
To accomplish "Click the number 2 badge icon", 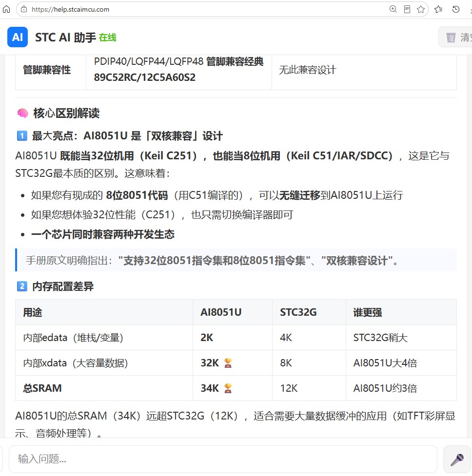I will click(x=22, y=286).
